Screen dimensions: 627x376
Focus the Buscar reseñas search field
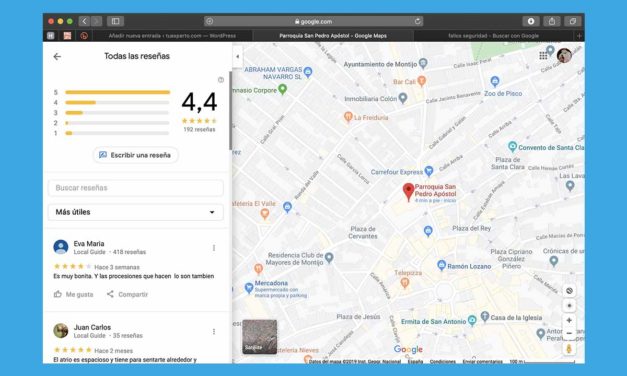click(x=136, y=188)
